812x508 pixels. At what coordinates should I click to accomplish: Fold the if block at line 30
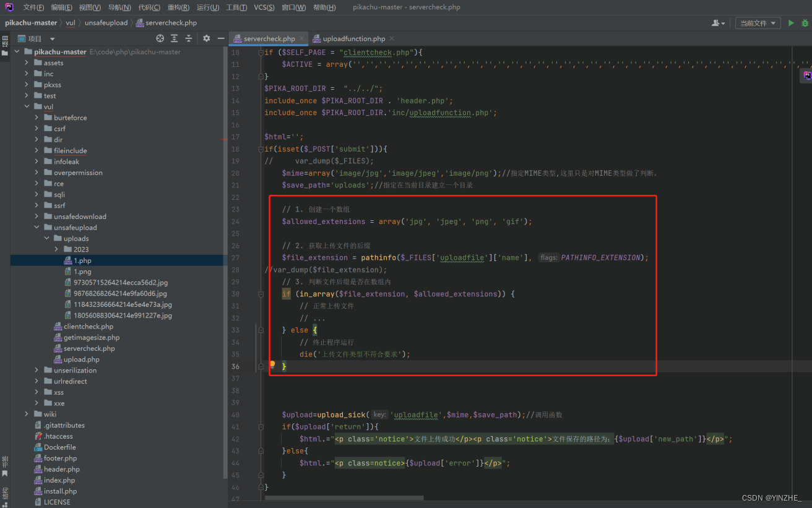pyautogui.click(x=261, y=294)
